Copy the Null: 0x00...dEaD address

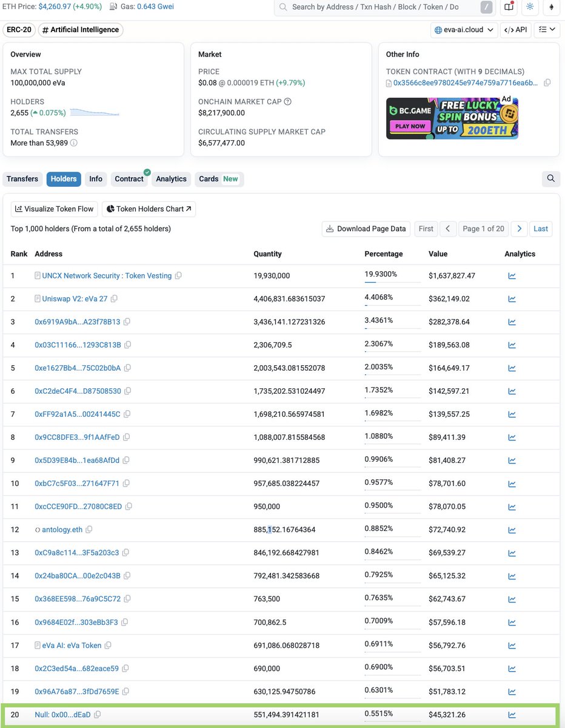(x=97, y=715)
